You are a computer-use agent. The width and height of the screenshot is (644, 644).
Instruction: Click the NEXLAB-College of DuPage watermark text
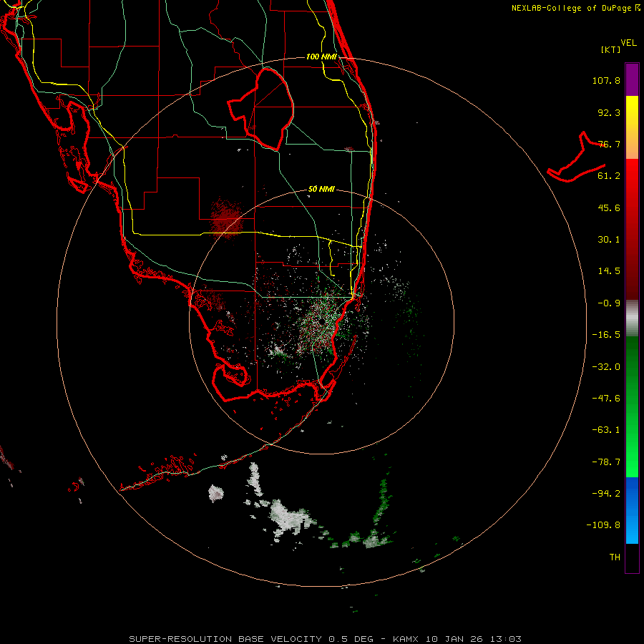576,8
